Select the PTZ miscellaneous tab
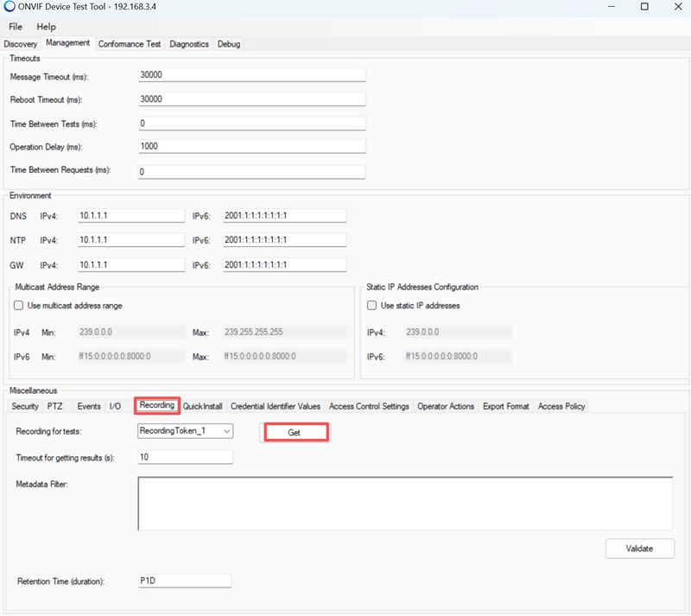Viewport: 691px width, 616px height. pyautogui.click(x=55, y=406)
